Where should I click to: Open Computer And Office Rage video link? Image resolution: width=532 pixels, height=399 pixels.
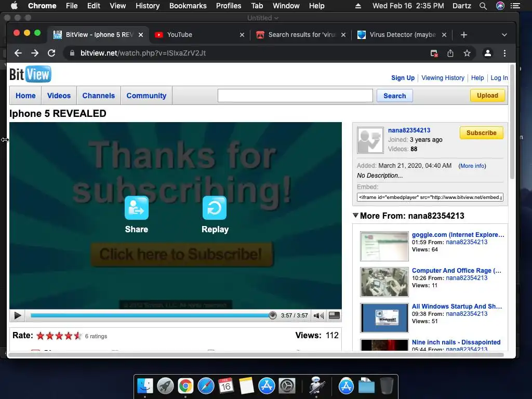(456, 270)
